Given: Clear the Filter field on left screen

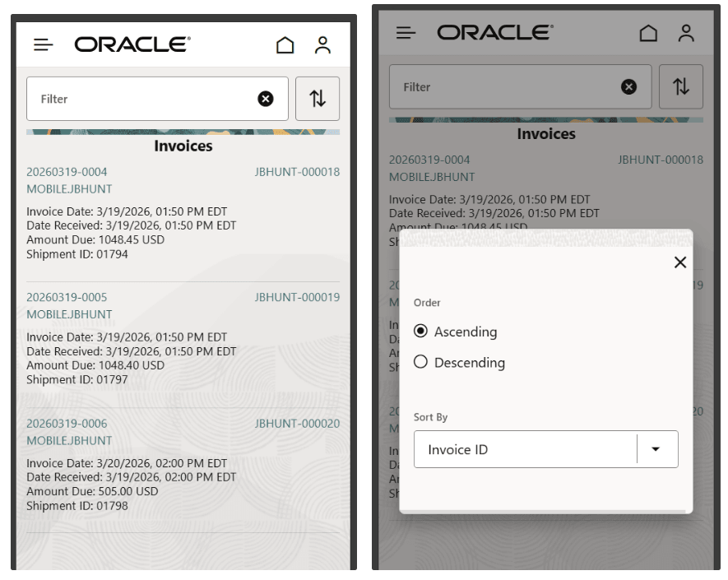Looking at the screenshot, I should pos(266,99).
